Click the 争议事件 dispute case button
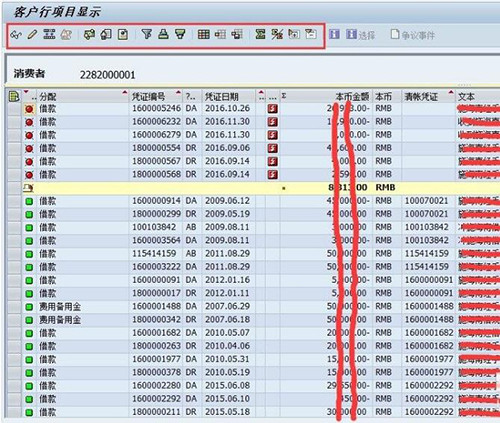Screen dimensions: 500x423 click(413, 35)
